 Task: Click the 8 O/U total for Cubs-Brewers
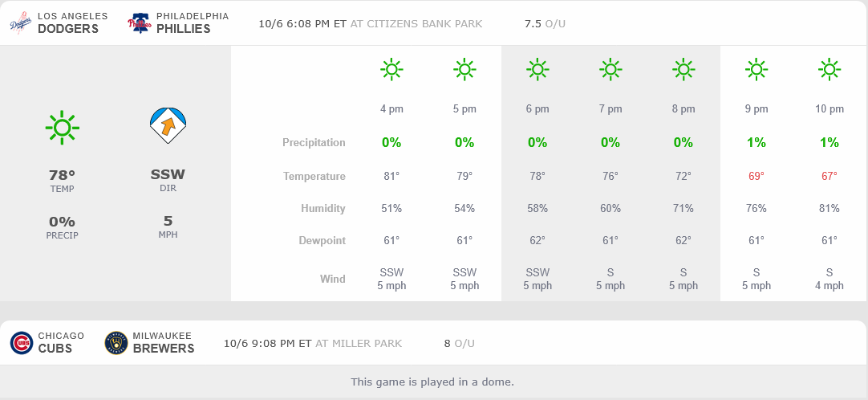(459, 344)
